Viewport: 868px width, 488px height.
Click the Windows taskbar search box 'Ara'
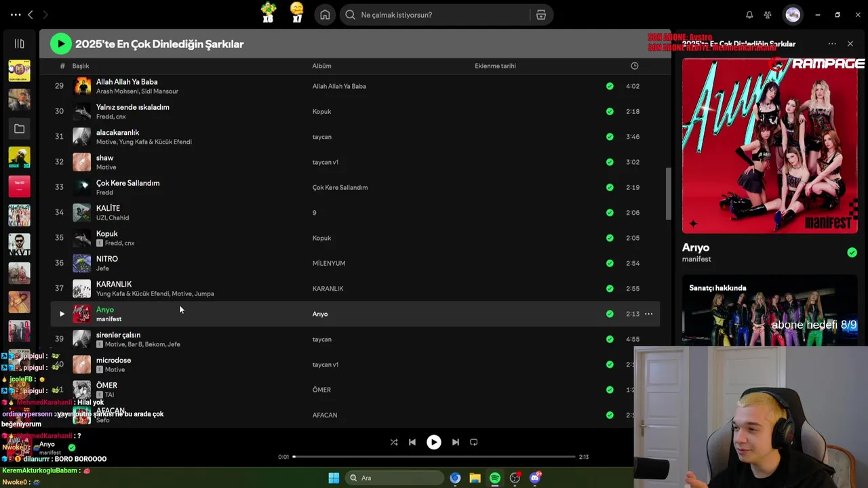(x=394, y=478)
